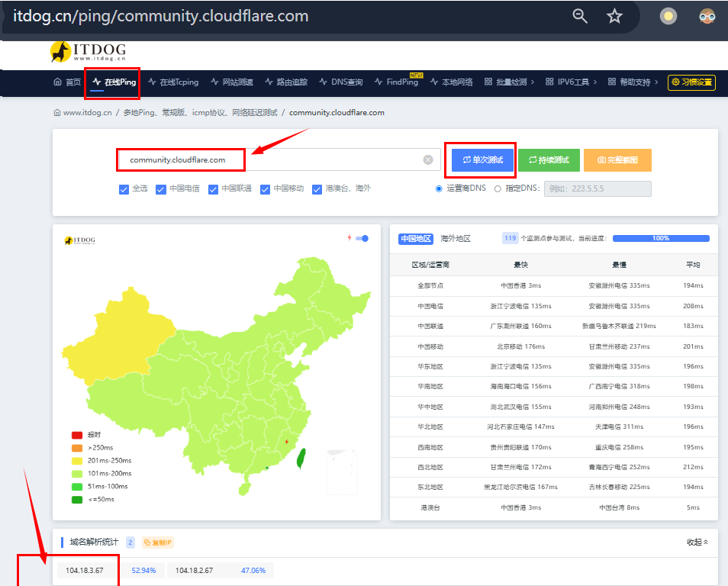Click the copy icon in 复制IP badge
The width and height of the screenshot is (728, 586).
pyautogui.click(x=147, y=543)
